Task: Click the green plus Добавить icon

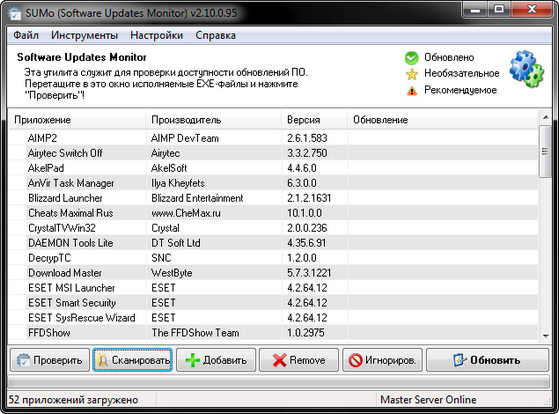Action: click(x=192, y=360)
